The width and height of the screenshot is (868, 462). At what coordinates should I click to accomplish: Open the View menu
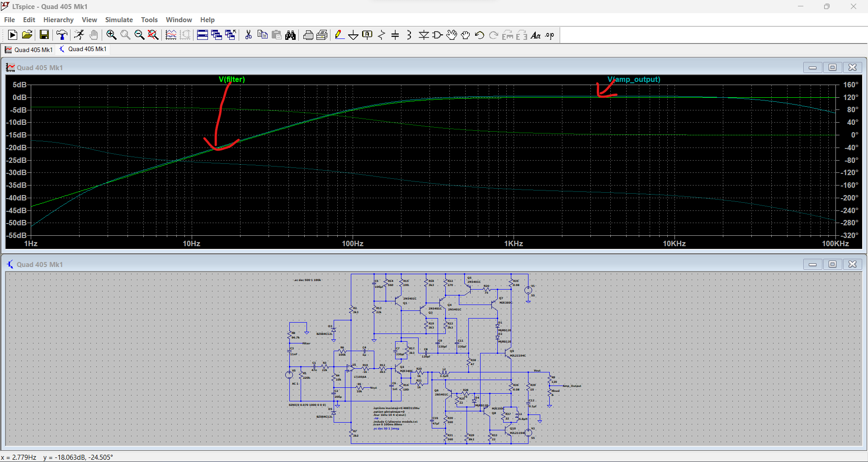point(90,19)
